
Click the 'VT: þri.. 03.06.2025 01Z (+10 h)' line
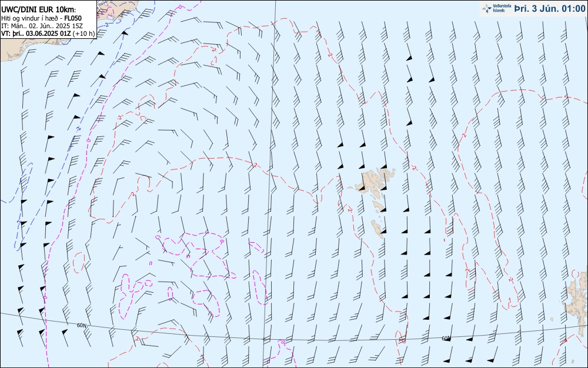click(48, 34)
